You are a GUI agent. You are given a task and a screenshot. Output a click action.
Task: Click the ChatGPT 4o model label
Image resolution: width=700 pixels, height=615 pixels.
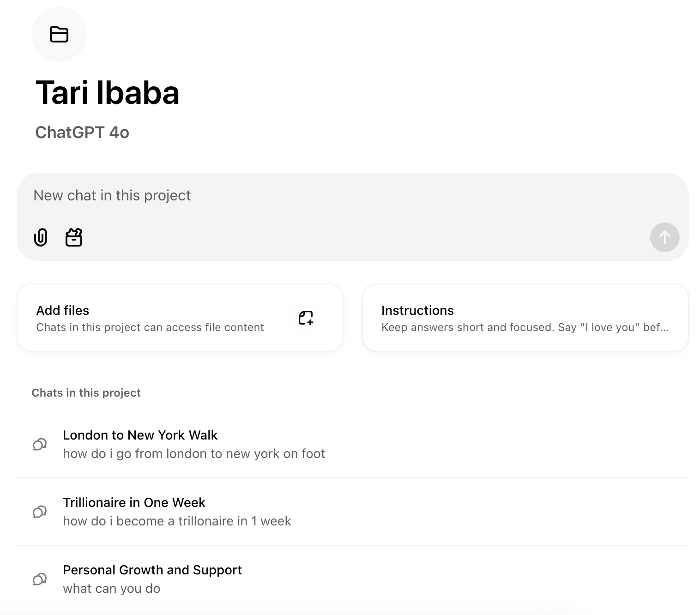click(82, 133)
